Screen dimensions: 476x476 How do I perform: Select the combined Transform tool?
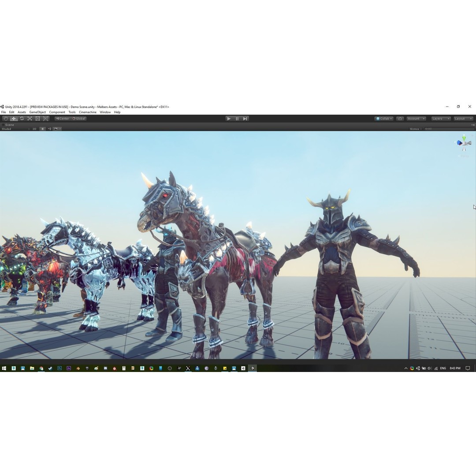[46, 119]
